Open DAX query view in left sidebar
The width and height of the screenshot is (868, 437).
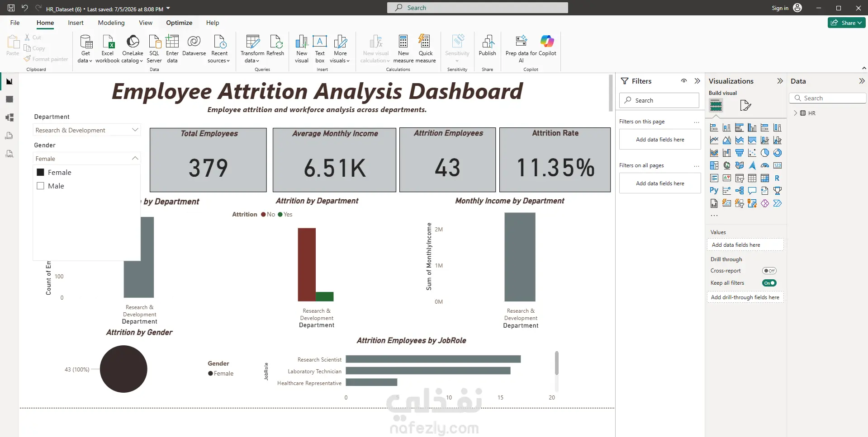click(x=9, y=136)
